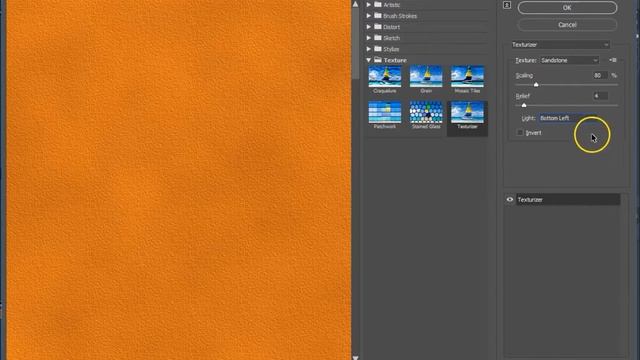This screenshot has width=640, height=360.
Task: Open the Texture Sandstone dropdown
Action: pyautogui.click(x=569, y=60)
